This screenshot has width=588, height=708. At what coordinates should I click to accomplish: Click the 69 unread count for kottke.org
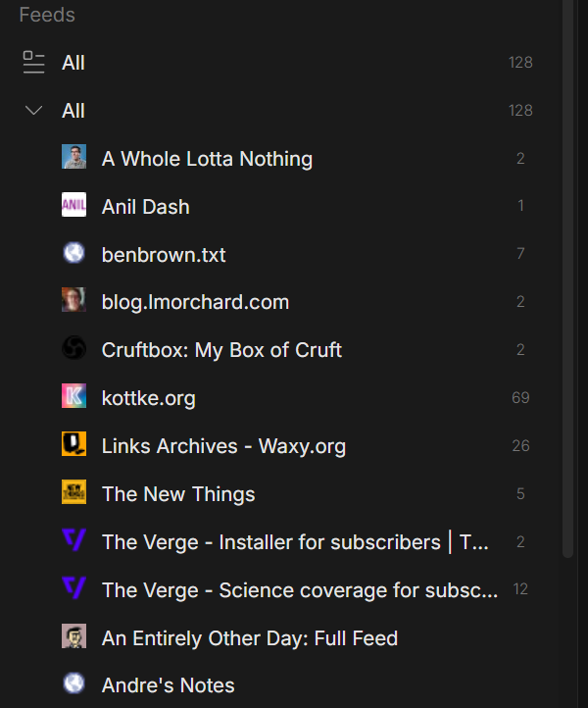click(520, 398)
